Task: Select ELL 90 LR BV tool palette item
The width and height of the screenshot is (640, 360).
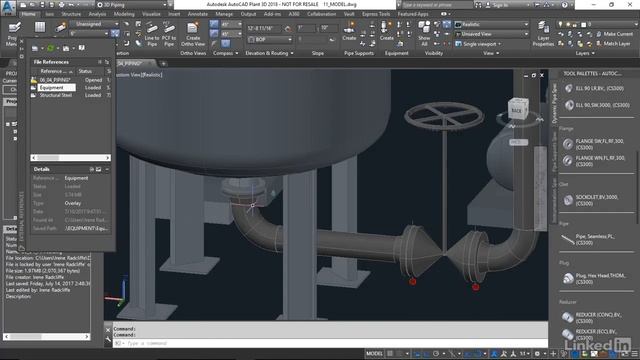Action: pyautogui.click(x=594, y=88)
